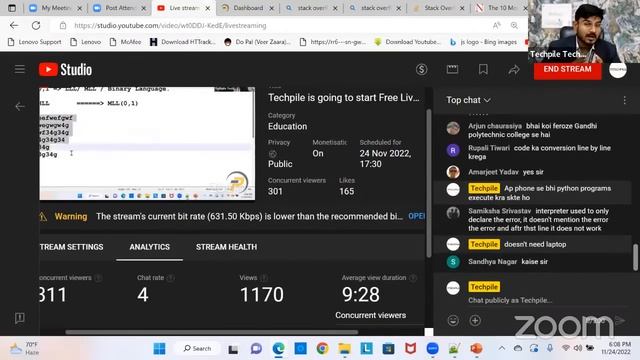This screenshot has width=640, height=360.
Task: Click the share stream arrow icon
Action: point(514,70)
